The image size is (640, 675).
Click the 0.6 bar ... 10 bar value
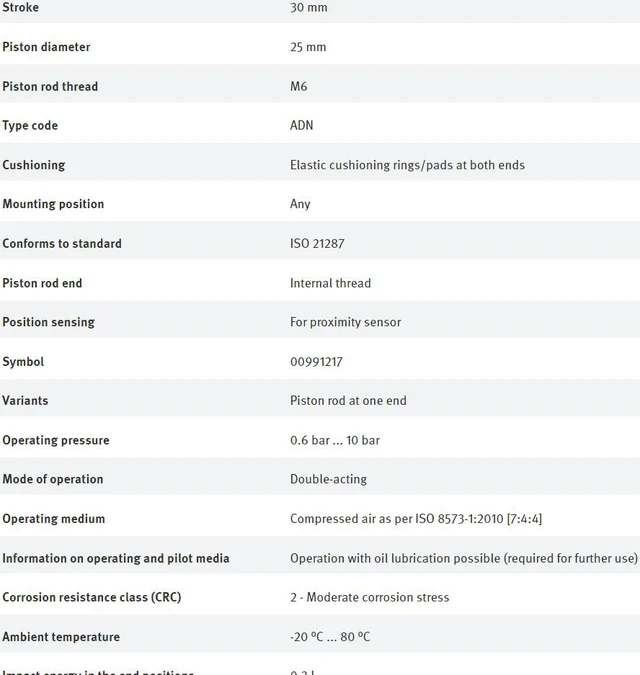(x=335, y=440)
